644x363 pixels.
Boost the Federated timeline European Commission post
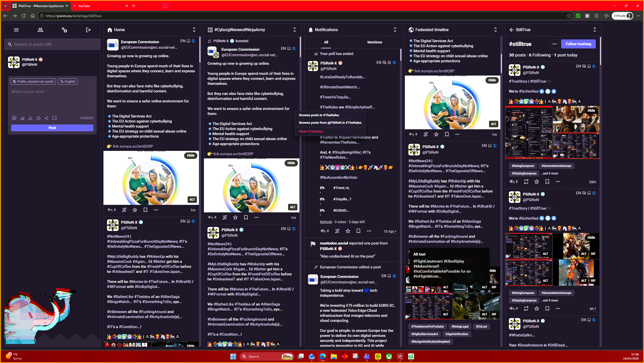click(x=426, y=134)
